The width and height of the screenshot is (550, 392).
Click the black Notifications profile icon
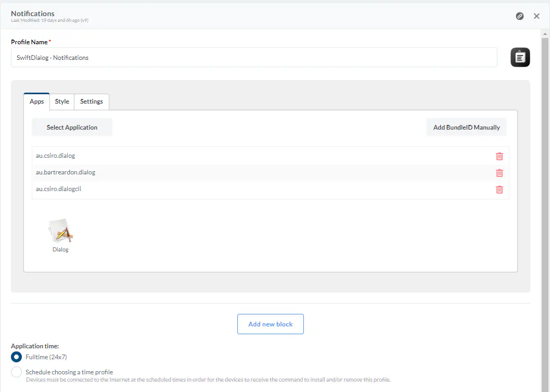pos(520,57)
